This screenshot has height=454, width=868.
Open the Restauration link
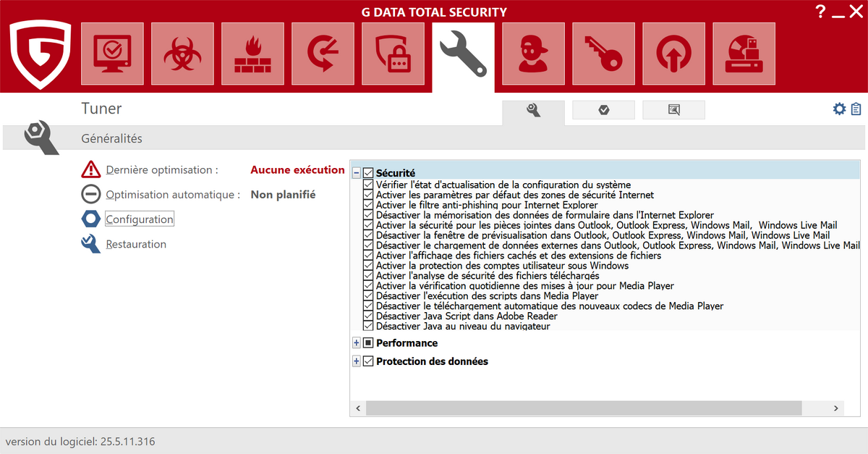[136, 244]
